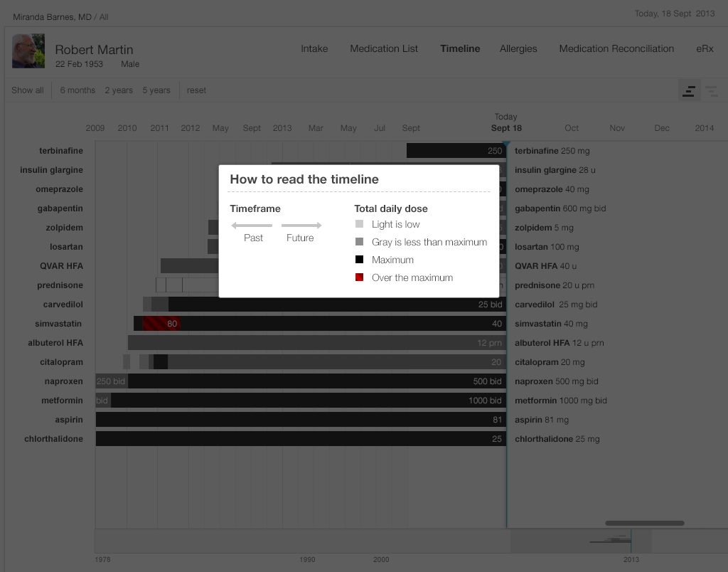
Task: Click Show all in the filter bar
Action: [x=28, y=90]
